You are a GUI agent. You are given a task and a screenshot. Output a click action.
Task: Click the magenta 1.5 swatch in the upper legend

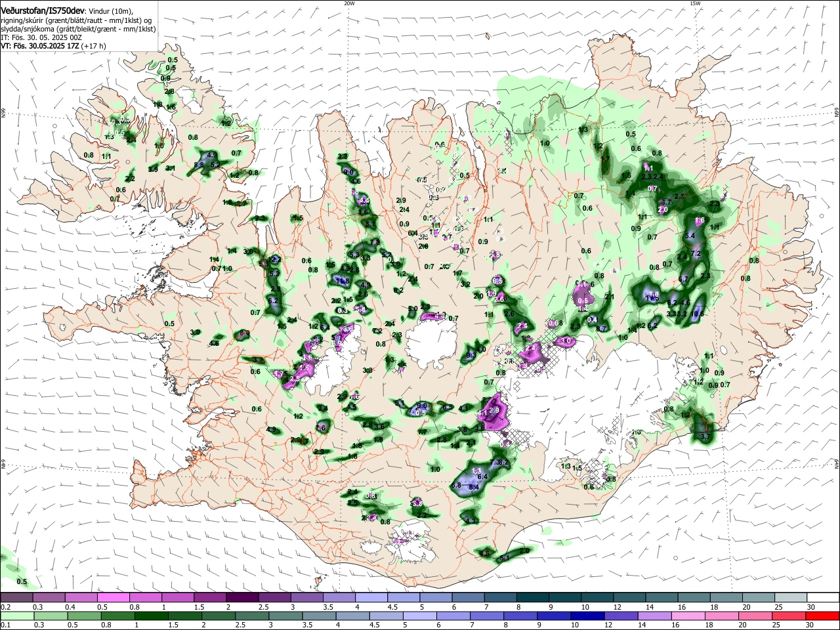pyautogui.click(x=210, y=598)
